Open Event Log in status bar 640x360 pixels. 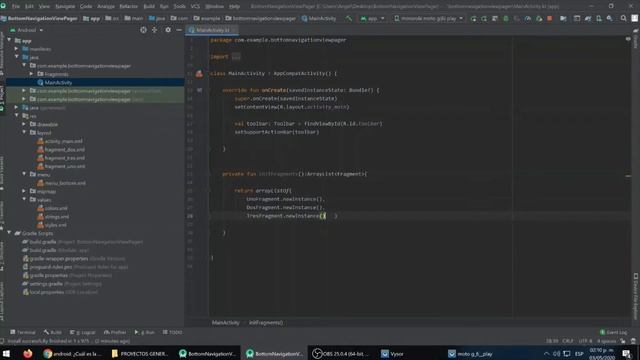[613, 332]
